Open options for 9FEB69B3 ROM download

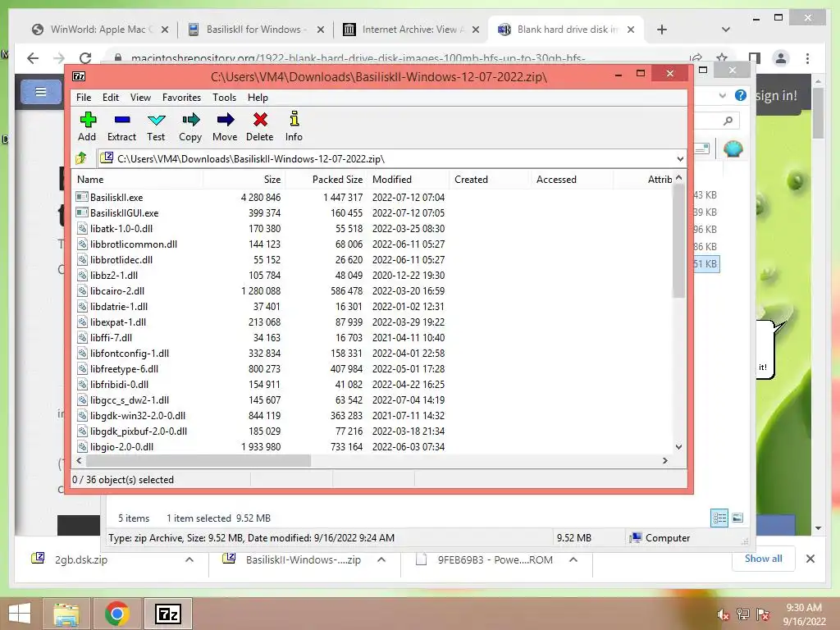click(573, 559)
